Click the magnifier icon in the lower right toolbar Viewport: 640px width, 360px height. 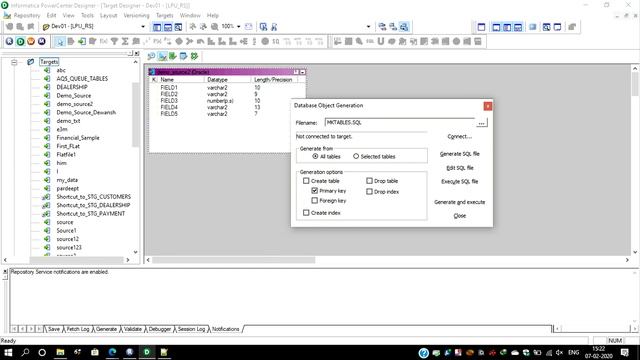359,41
